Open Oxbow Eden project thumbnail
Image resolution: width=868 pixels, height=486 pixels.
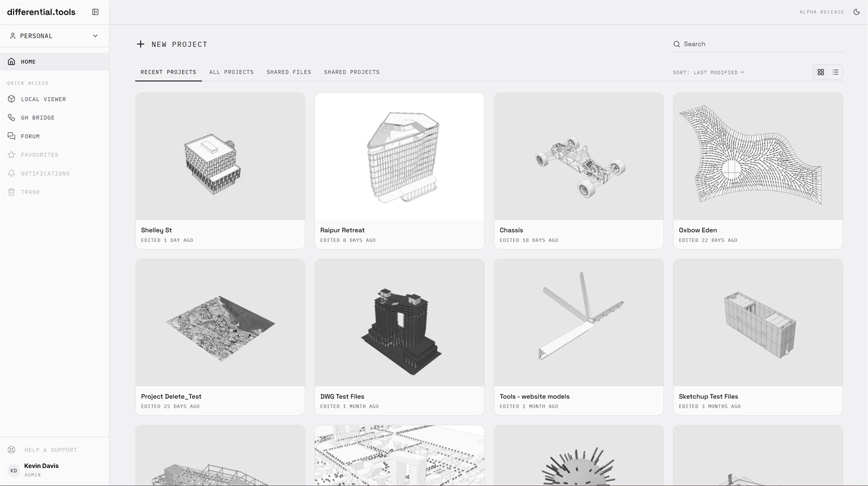pos(758,156)
